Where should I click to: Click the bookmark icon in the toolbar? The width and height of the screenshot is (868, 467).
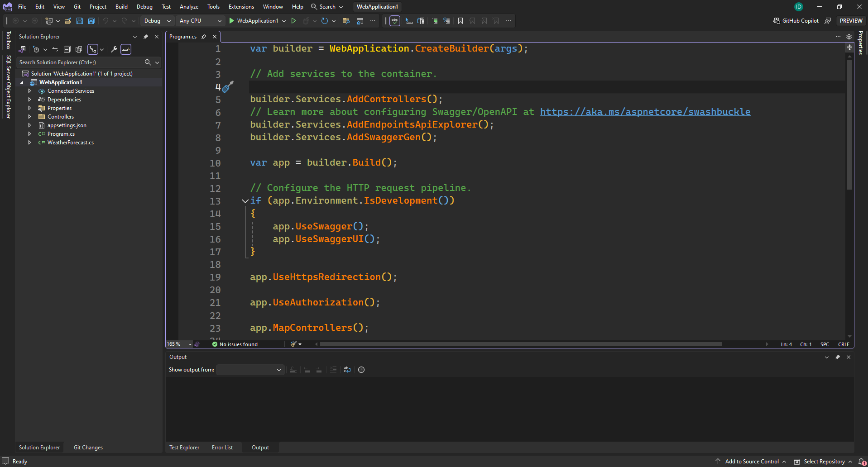coord(460,21)
